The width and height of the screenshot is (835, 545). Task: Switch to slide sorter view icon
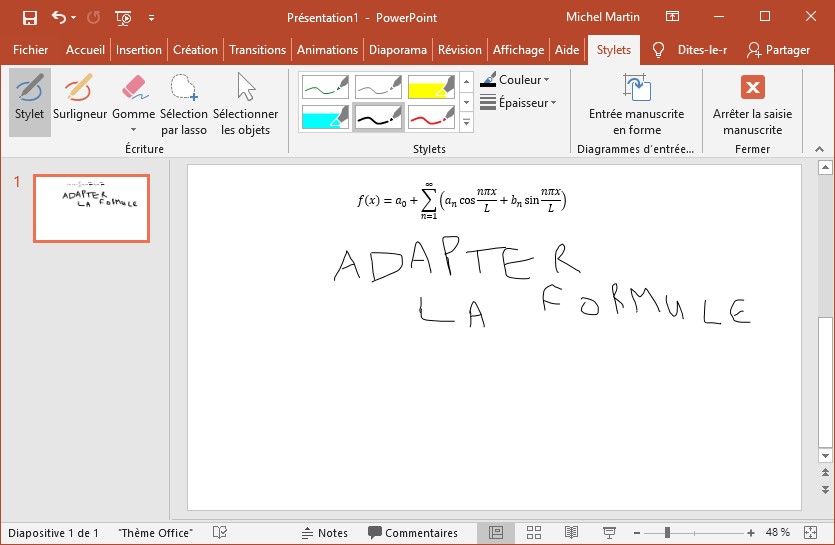[533, 533]
